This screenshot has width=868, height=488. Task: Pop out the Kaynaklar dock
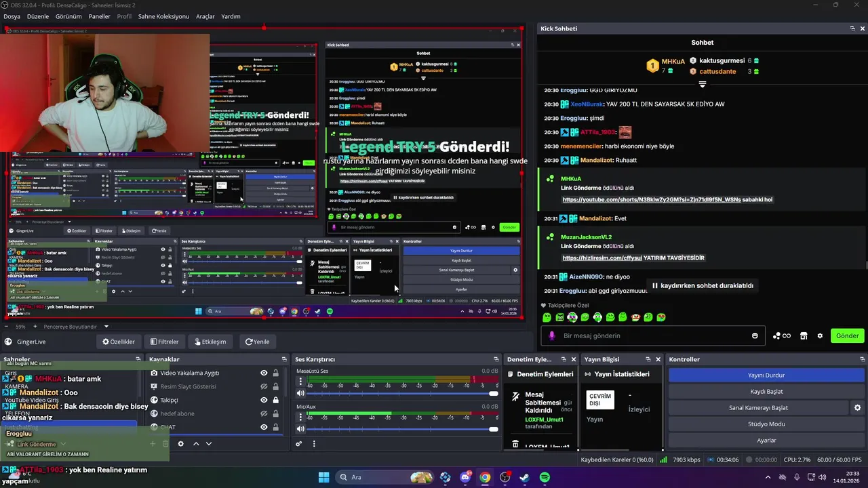284,359
